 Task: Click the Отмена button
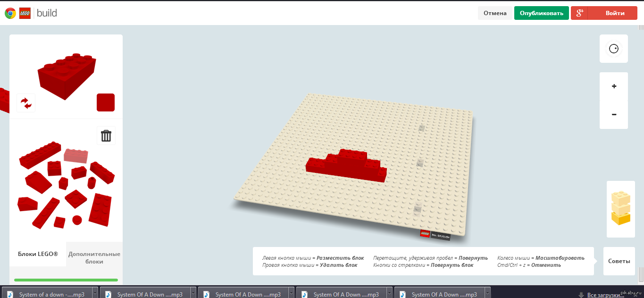(494, 13)
